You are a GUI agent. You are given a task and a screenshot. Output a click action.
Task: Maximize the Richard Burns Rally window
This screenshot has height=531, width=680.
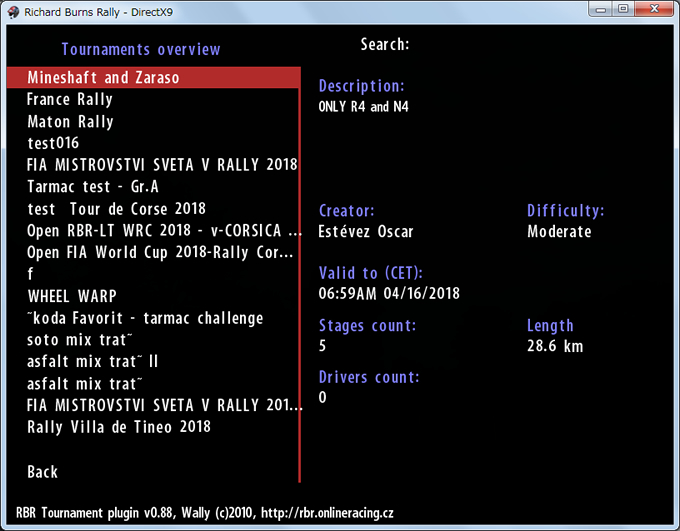[623, 9]
